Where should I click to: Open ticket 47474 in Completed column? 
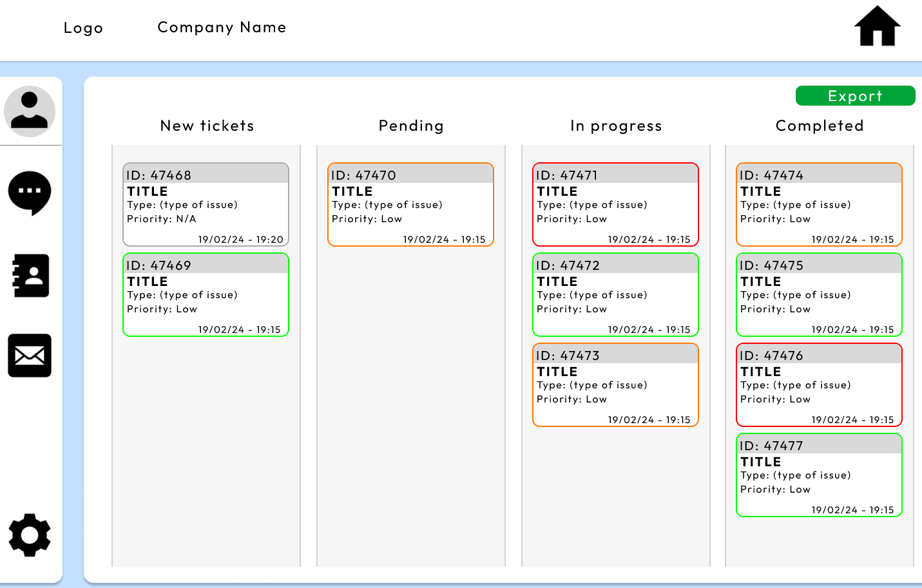(819, 204)
